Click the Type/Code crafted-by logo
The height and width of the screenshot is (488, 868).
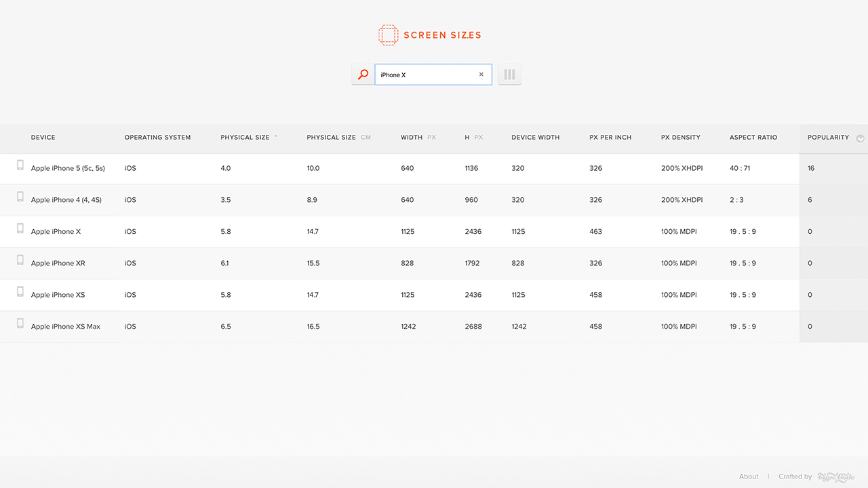point(836,477)
